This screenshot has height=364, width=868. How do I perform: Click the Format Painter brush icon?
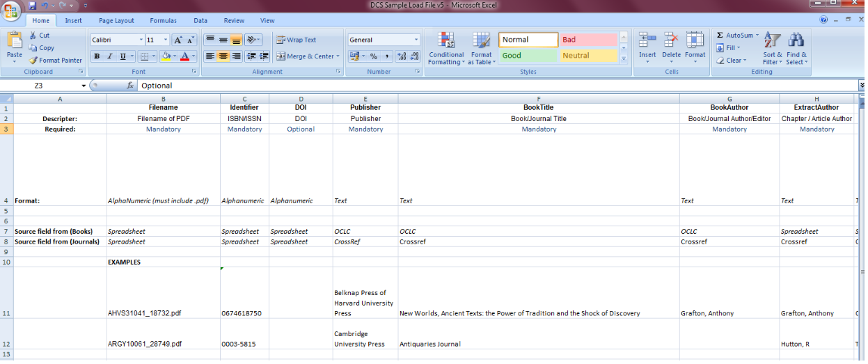coord(33,61)
